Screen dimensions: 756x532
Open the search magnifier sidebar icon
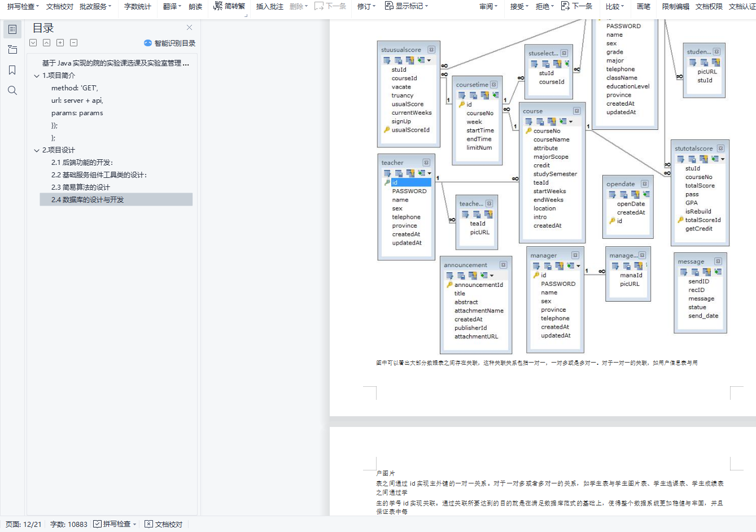point(12,90)
